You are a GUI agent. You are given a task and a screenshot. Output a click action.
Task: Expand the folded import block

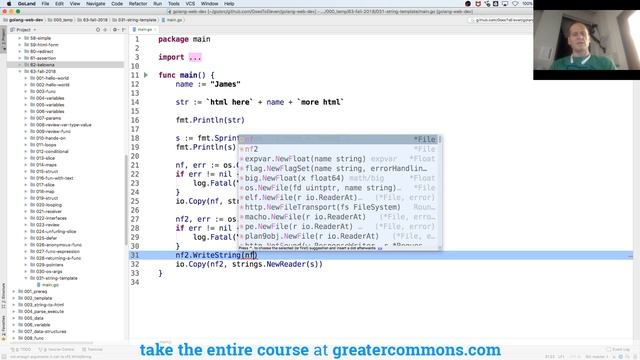[195, 57]
